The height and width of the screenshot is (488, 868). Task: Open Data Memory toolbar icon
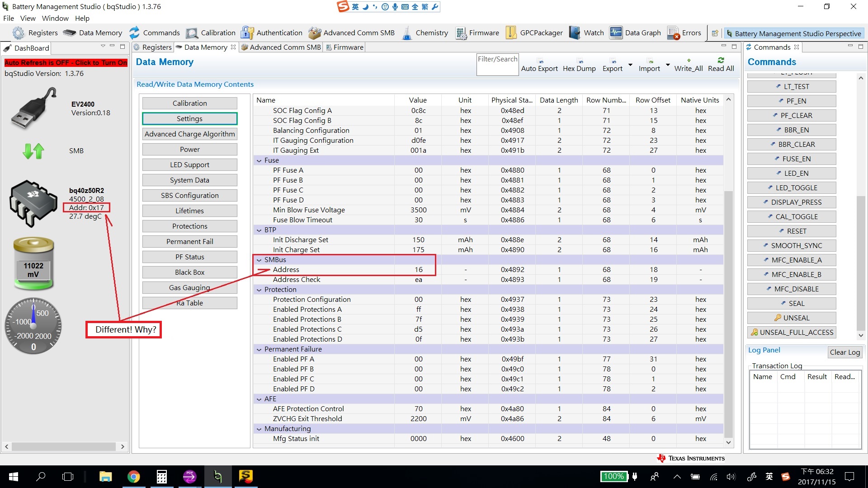point(92,33)
